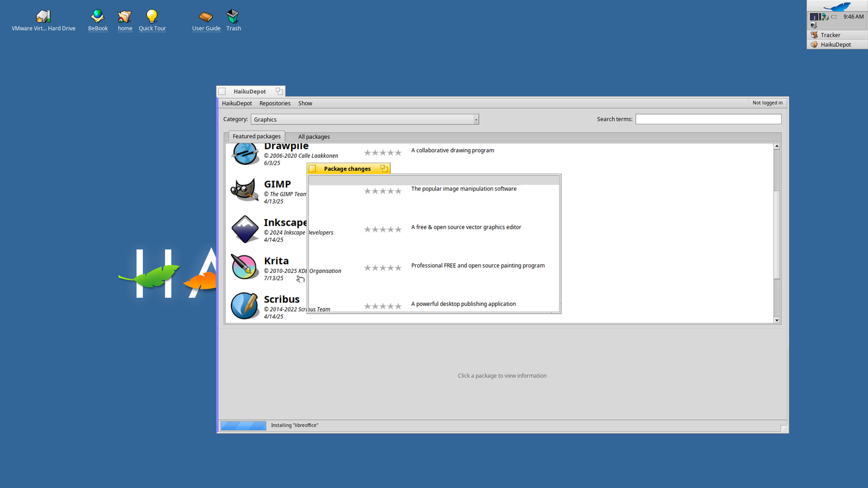This screenshot has width=868, height=488.
Task: Open the HaikuDepot menu
Action: [x=237, y=103]
